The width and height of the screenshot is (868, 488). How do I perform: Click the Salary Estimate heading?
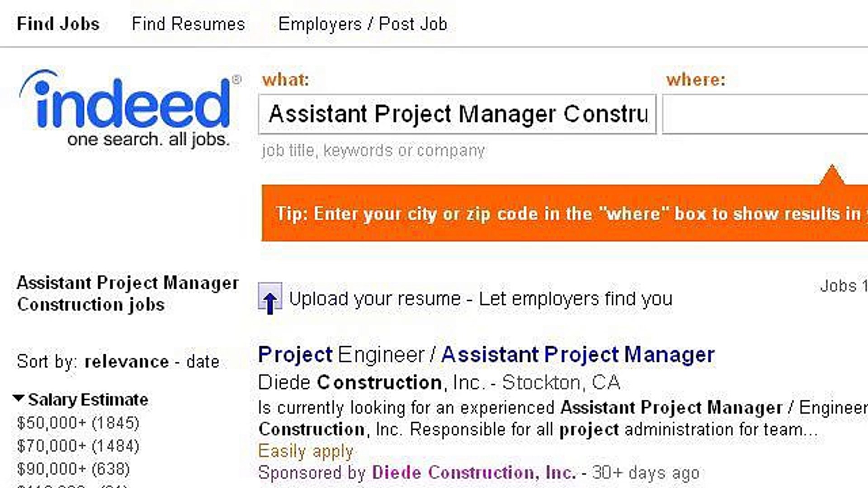coord(88,400)
